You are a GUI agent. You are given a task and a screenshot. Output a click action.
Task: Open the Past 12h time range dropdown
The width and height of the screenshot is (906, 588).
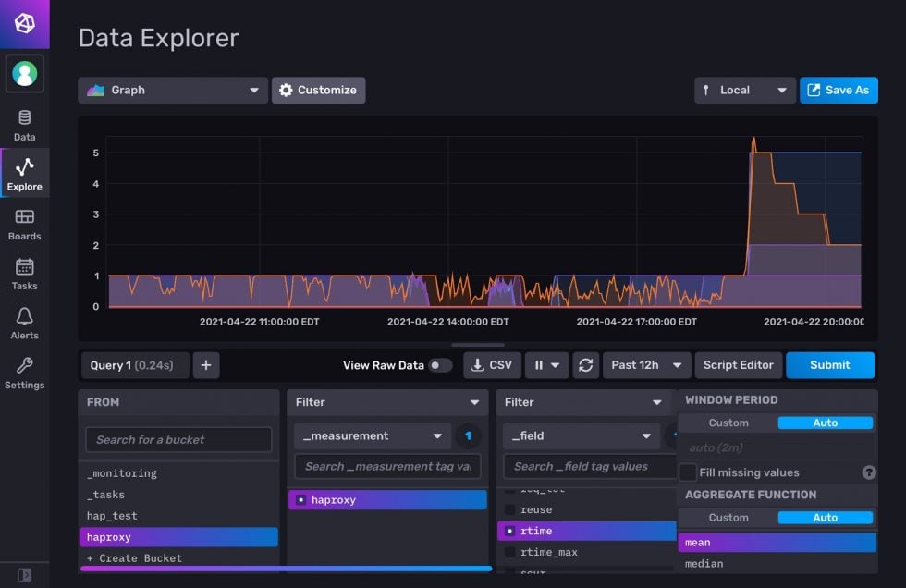[x=646, y=365]
